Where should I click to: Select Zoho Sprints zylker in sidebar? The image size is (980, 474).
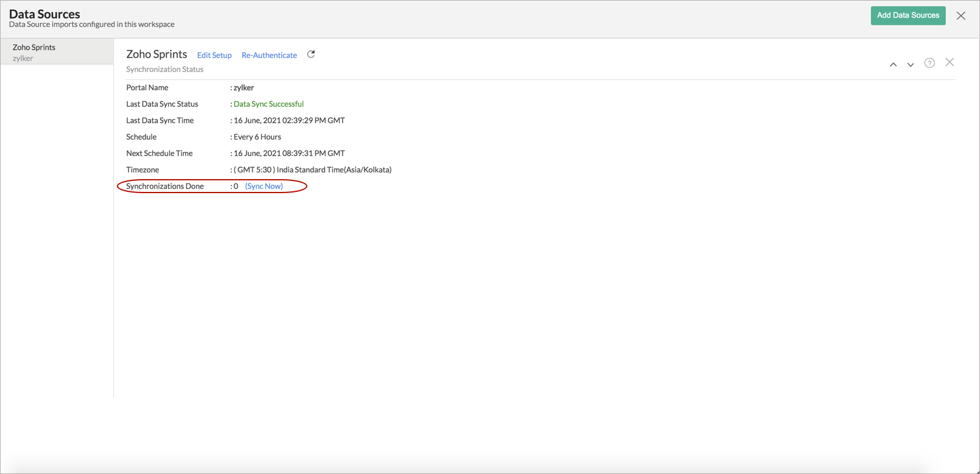57,52
